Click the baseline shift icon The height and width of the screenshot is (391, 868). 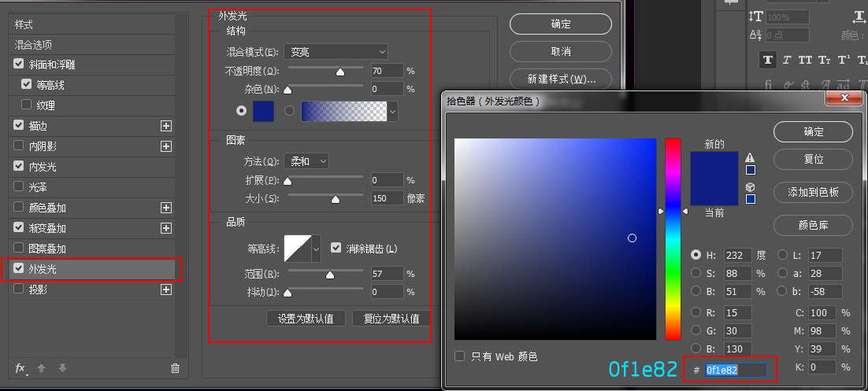point(755,35)
